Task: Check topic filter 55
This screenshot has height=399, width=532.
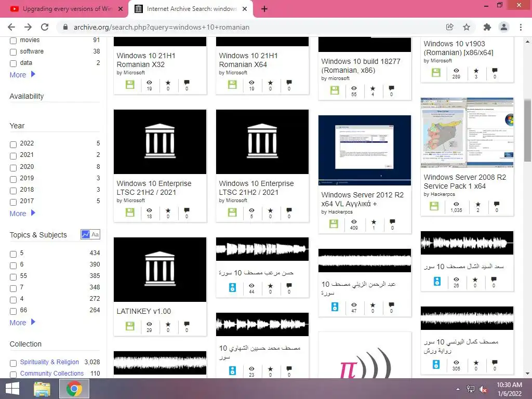Action: pyautogui.click(x=13, y=277)
